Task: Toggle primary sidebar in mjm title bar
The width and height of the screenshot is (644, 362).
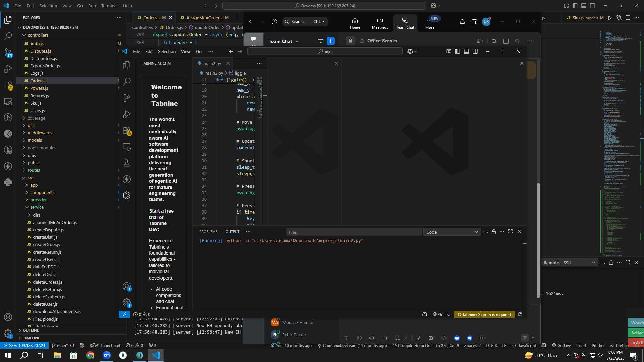Action: coord(458,51)
